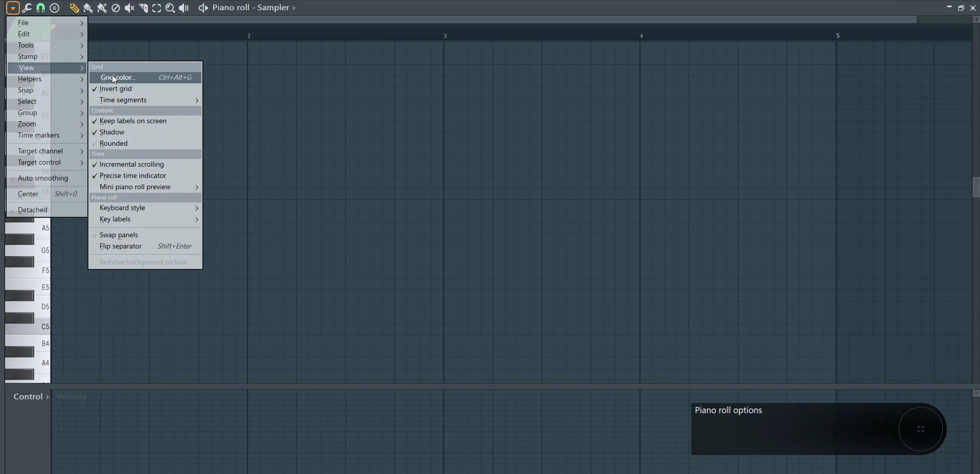Choose Center menu item
Image resolution: width=980 pixels, height=474 pixels.
pyautogui.click(x=47, y=194)
